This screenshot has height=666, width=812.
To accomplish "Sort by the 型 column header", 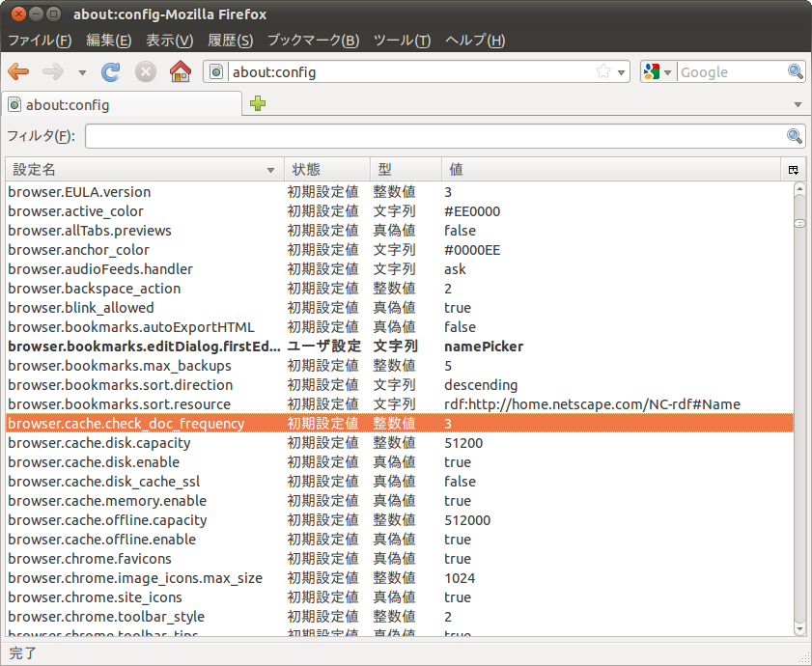I will tap(406, 169).
